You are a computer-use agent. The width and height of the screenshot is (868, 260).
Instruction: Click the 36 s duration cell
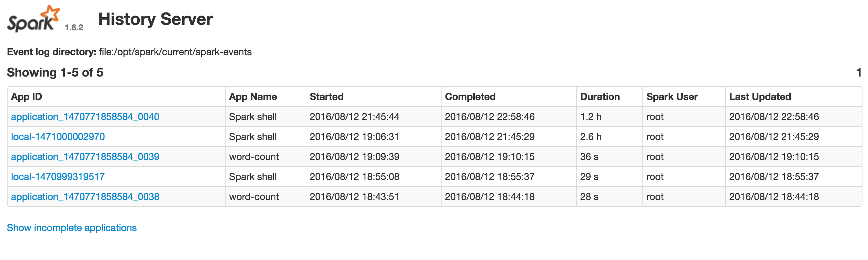click(589, 157)
